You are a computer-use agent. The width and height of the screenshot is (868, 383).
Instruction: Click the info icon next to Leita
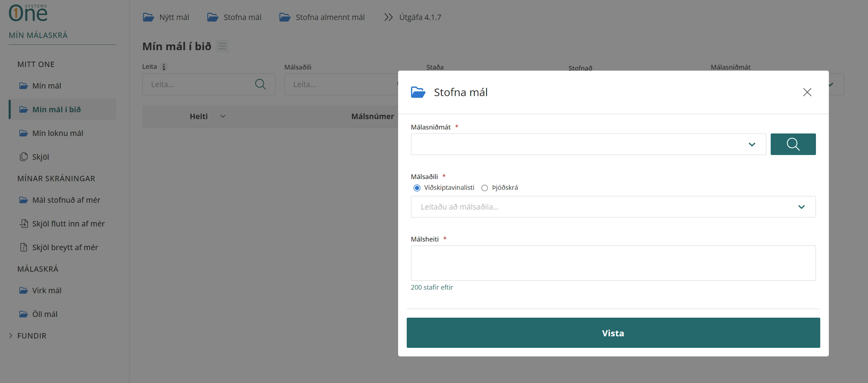[164, 67]
